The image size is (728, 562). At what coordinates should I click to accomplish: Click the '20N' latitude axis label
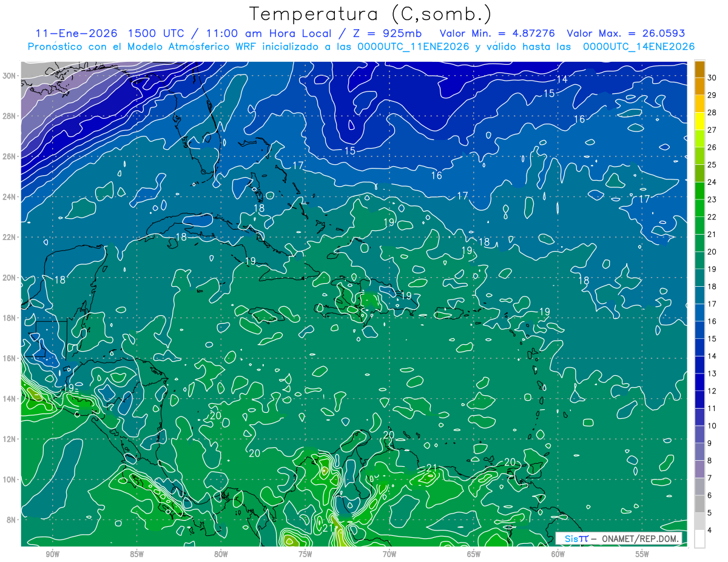pos(10,278)
